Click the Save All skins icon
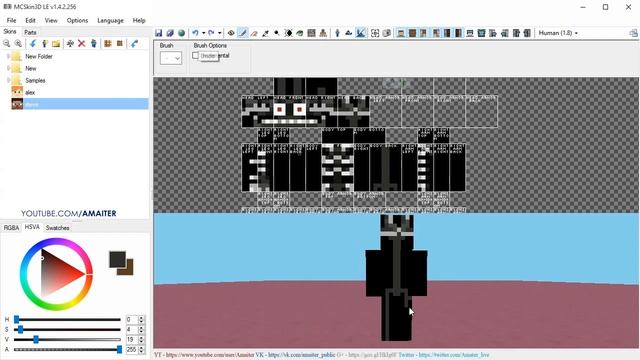 pyautogui.click(x=170, y=33)
